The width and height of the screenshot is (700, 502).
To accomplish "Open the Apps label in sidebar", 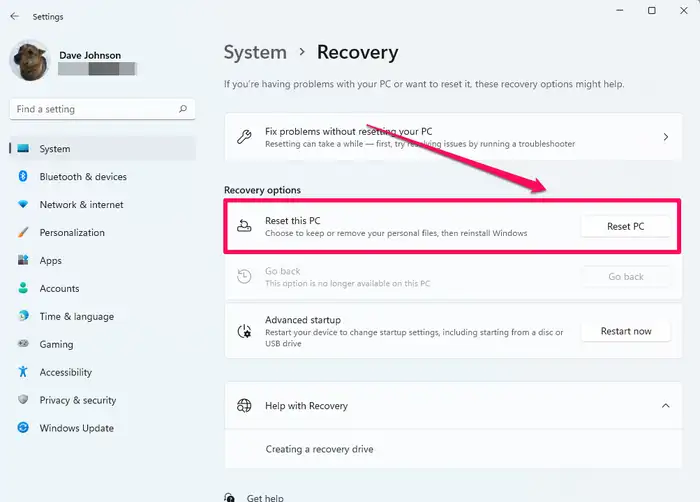I will pos(50,261).
